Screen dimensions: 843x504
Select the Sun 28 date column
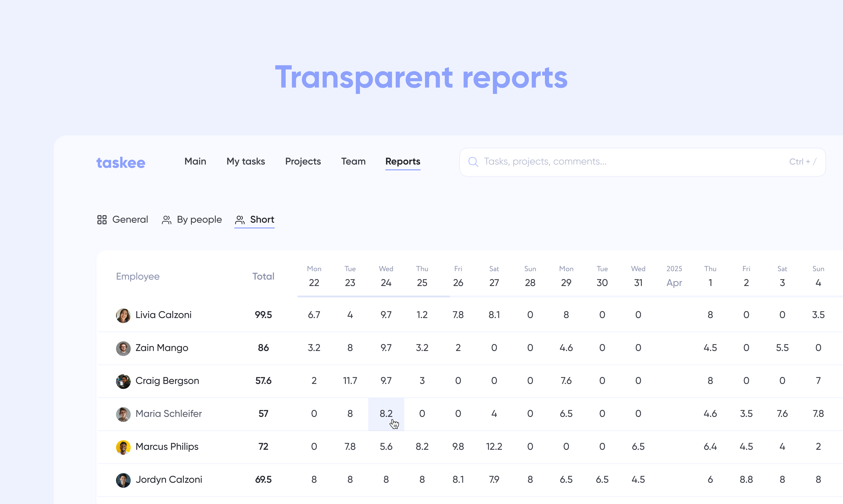pos(530,276)
